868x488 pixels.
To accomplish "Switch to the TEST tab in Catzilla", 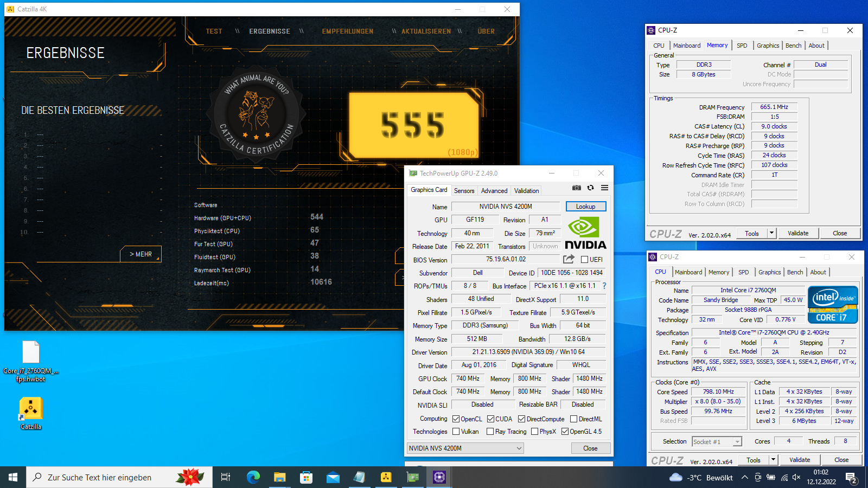I will point(214,31).
